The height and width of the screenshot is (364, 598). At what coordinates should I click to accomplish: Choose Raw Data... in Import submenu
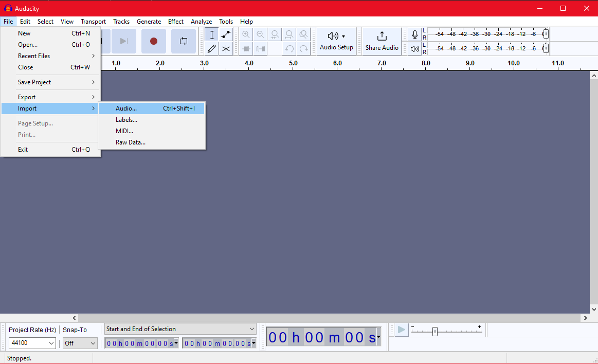[x=152, y=142]
